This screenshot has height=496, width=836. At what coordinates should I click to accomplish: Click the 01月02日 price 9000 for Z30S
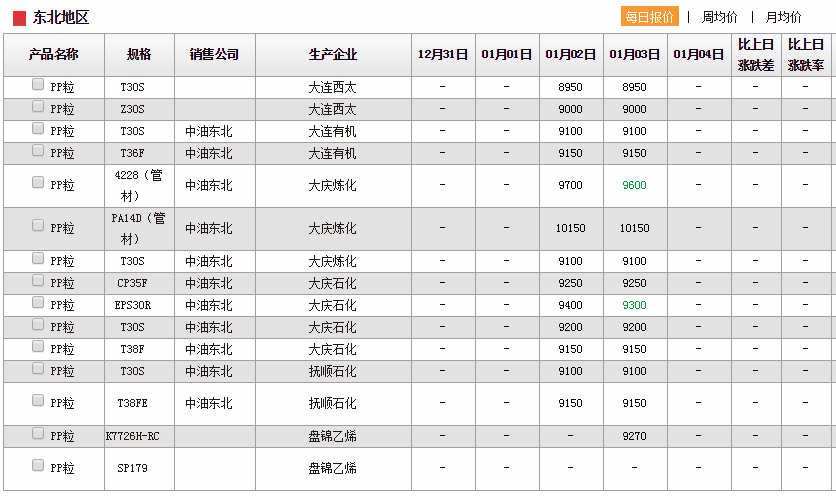click(570, 109)
